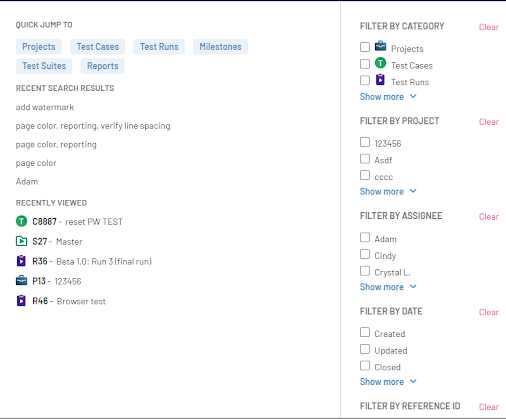Expand Show more under Filter by Category

coord(388,97)
